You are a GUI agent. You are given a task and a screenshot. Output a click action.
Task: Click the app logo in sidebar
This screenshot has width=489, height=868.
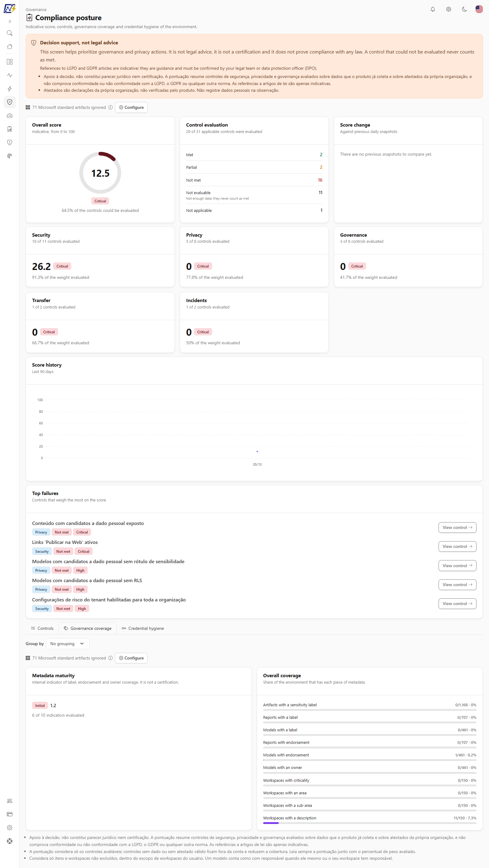[x=9, y=9]
